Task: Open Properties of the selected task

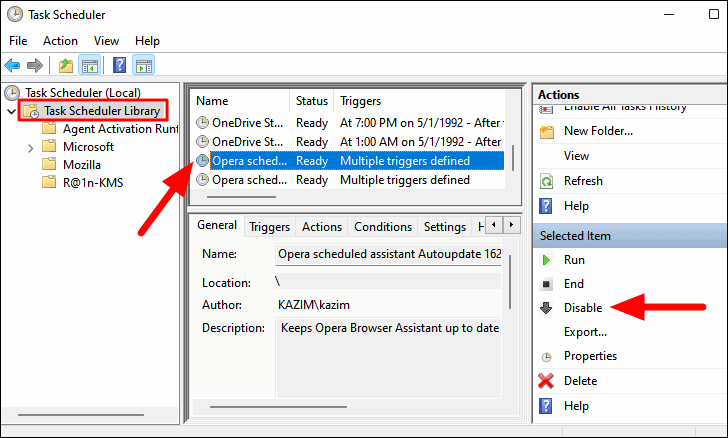Action: click(x=590, y=356)
